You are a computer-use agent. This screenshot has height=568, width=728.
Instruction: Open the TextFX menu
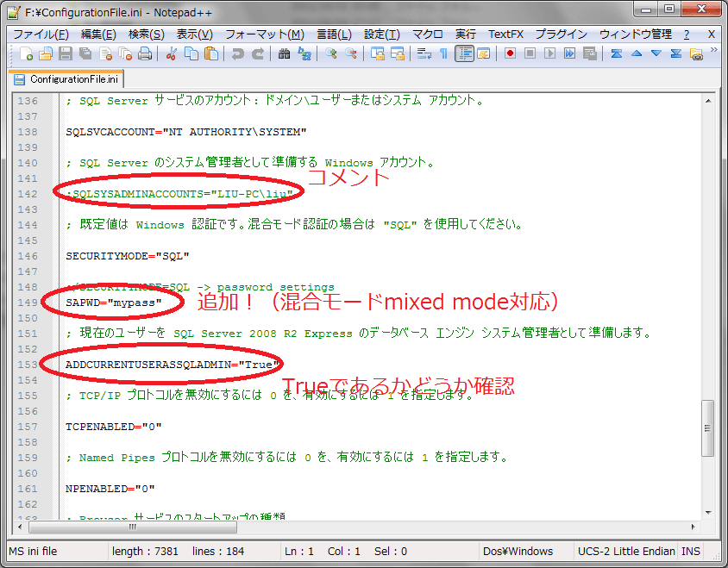pos(505,34)
